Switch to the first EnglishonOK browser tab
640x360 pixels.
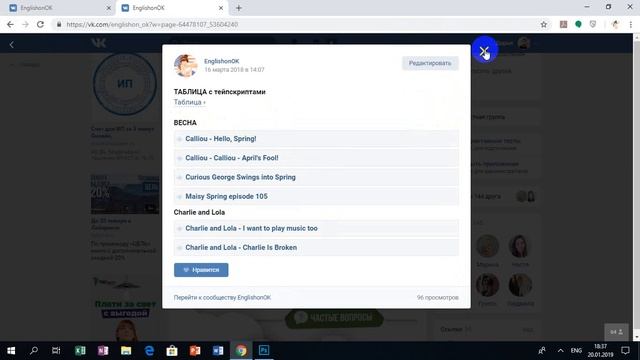(60, 8)
